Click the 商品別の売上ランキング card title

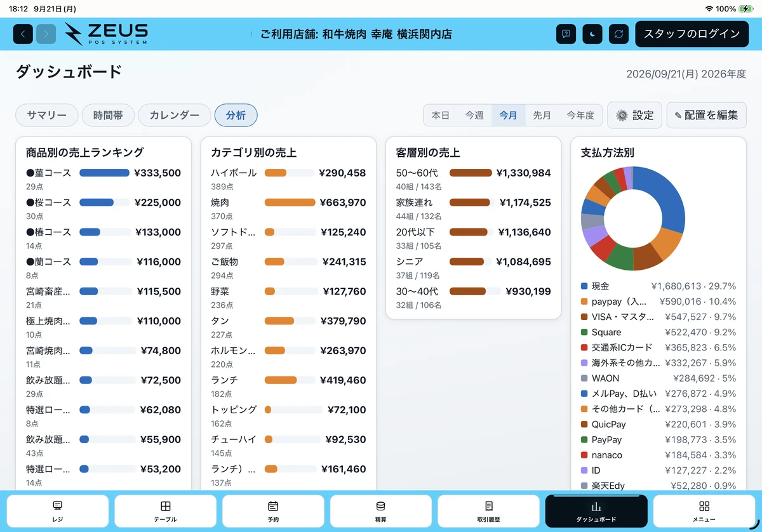(x=85, y=152)
